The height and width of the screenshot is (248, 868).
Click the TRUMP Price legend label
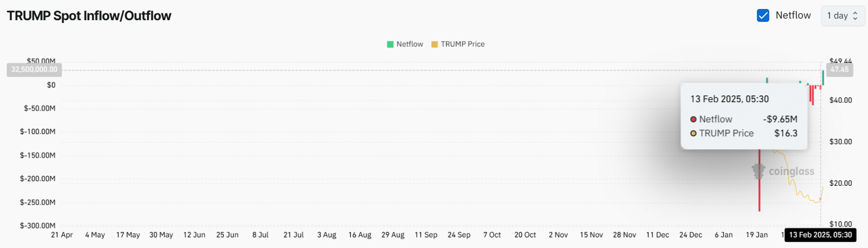[x=462, y=44]
